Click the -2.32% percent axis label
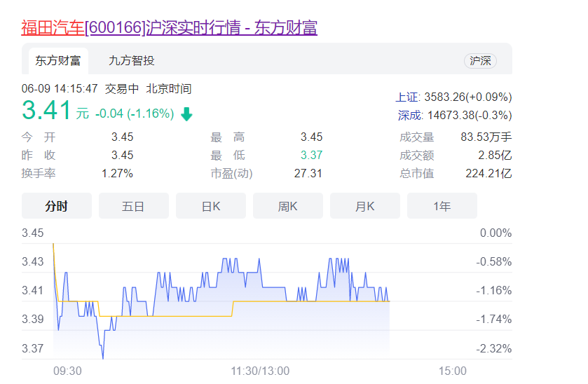Image resolution: width=588 pixels, height=384 pixels. pos(494,348)
